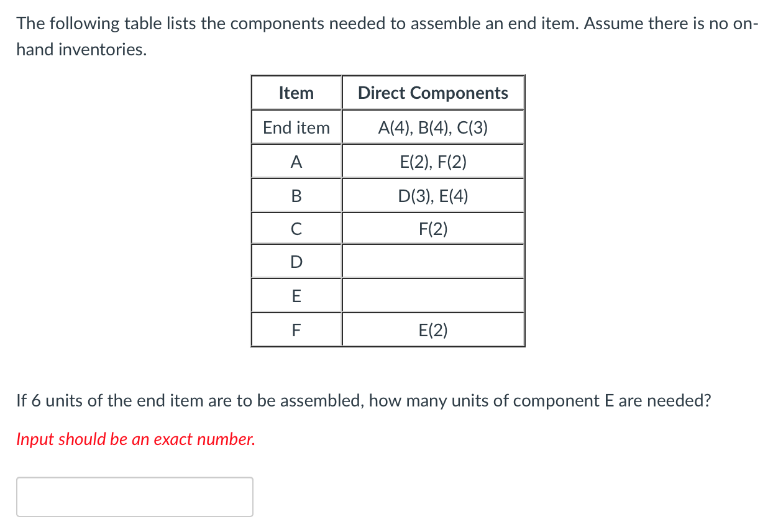Select item C in the table

pyautogui.click(x=296, y=228)
